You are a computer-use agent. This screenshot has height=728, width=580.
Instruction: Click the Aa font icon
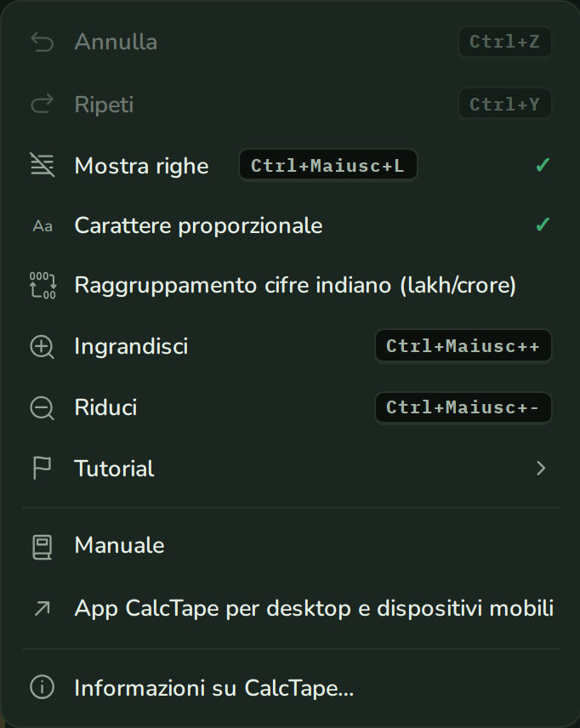(x=43, y=226)
